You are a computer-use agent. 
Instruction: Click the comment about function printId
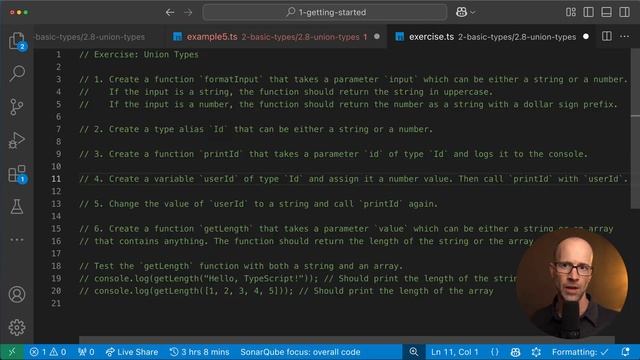(333, 154)
